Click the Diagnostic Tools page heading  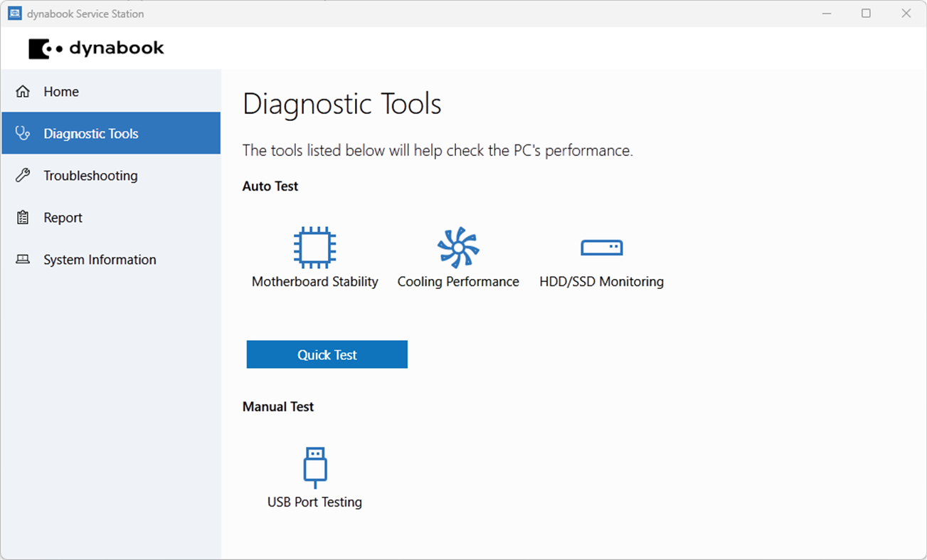pos(341,104)
